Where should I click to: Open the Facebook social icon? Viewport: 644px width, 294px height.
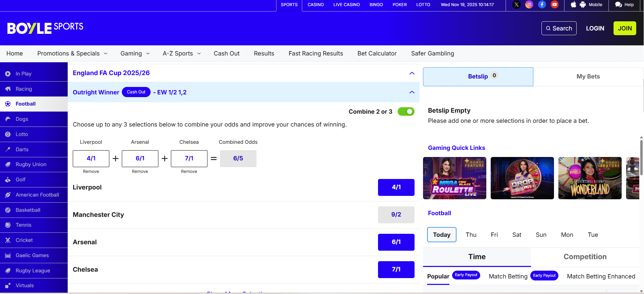point(542,5)
